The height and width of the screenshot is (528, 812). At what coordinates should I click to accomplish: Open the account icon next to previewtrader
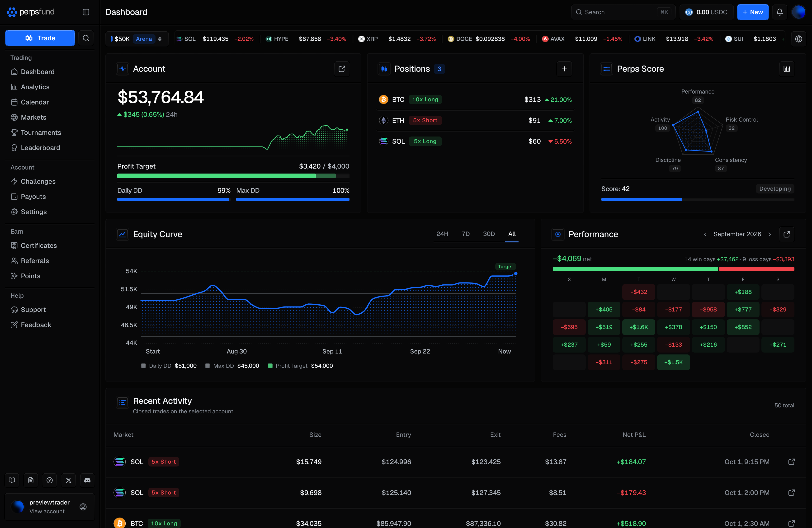pyautogui.click(x=83, y=507)
